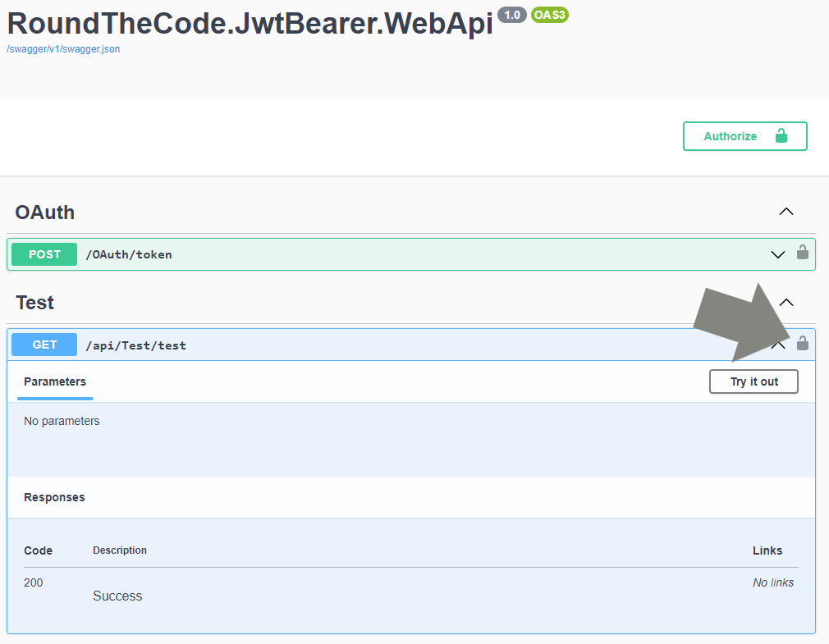Click the Code column header
Screen dimensions: 829x644
tap(38, 550)
